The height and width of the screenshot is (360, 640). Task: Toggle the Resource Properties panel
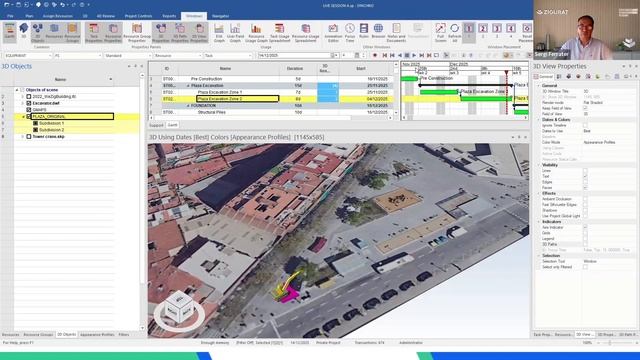click(x=113, y=32)
